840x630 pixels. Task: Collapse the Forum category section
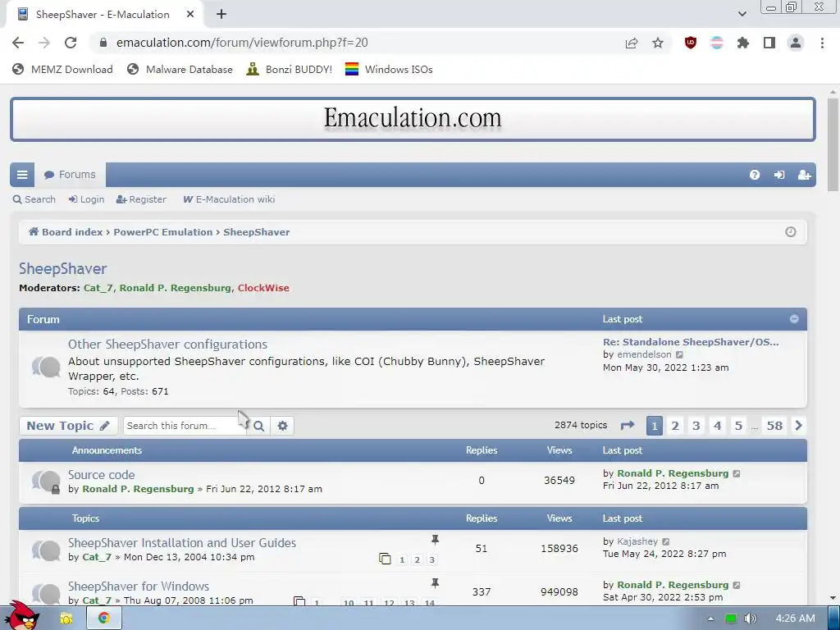(794, 319)
